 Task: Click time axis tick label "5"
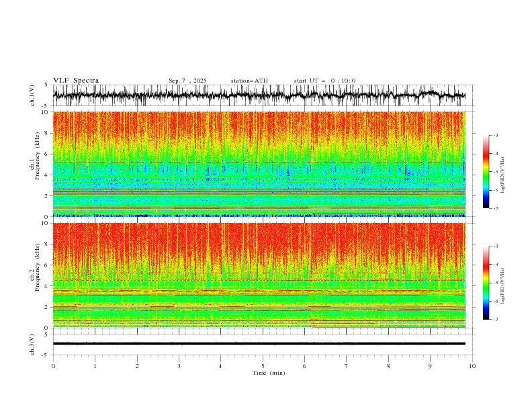point(263,366)
